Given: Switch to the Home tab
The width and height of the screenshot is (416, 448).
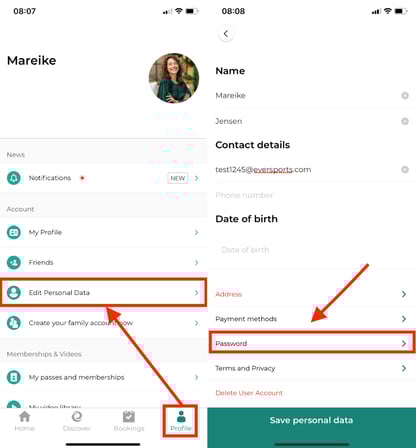Looking at the screenshot, I should (25, 421).
